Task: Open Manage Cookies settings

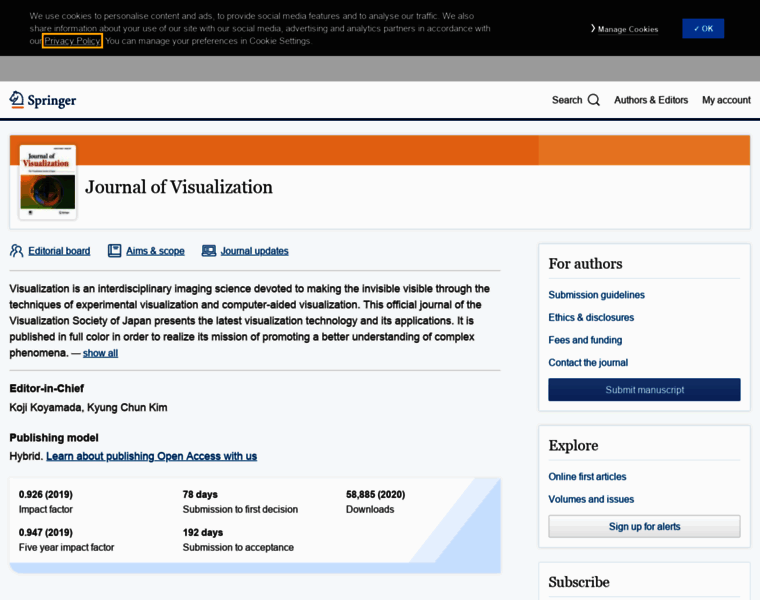Action: [x=628, y=29]
